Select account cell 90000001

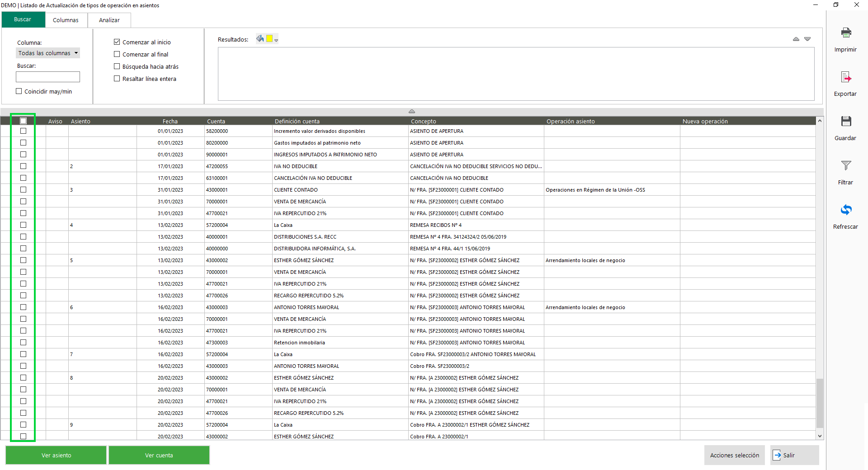[238, 155]
